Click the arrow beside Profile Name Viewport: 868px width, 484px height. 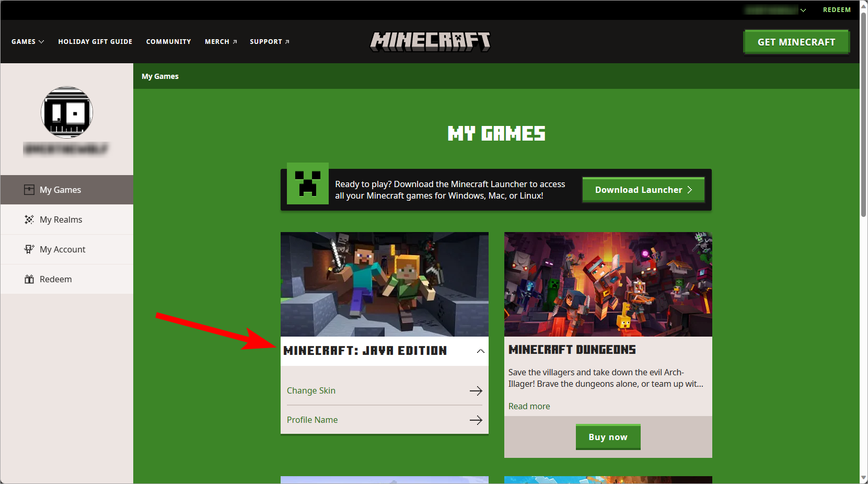(x=476, y=420)
